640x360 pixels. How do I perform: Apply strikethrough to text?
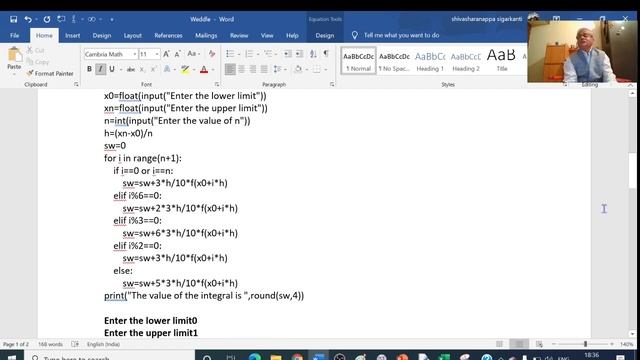131,69
